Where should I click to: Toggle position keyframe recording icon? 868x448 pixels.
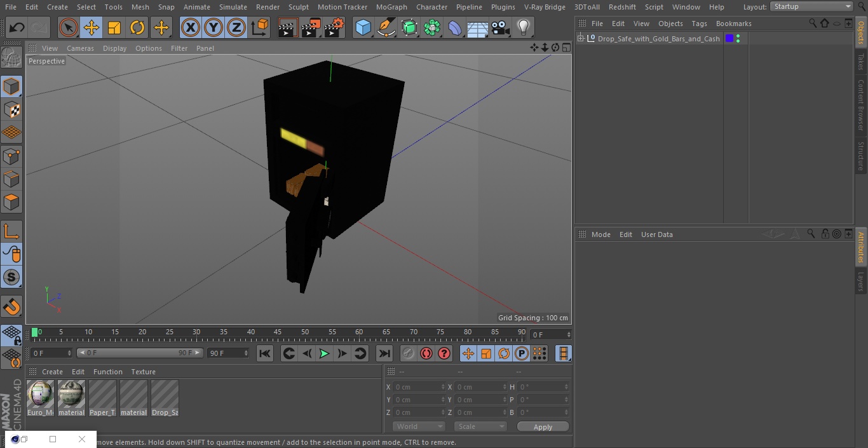[x=468, y=354]
